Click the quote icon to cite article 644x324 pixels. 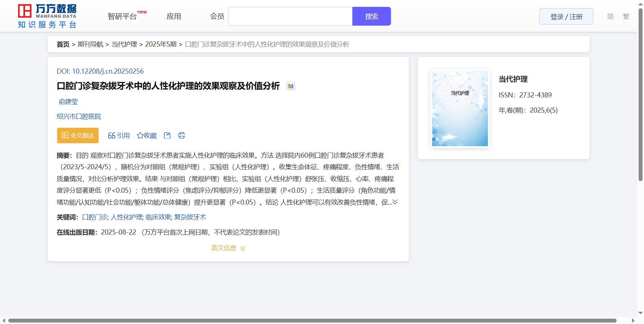click(112, 136)
